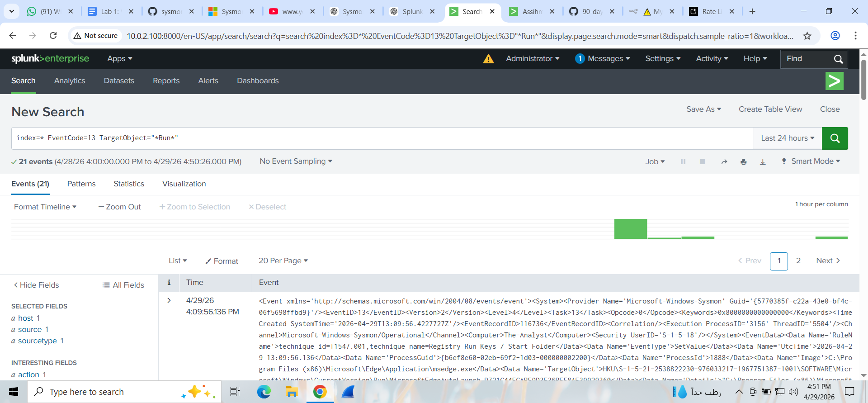The width and height of the screenshot is (868, 403).
Task: Click tallest green timeline bar
Action: pos(630,229)
